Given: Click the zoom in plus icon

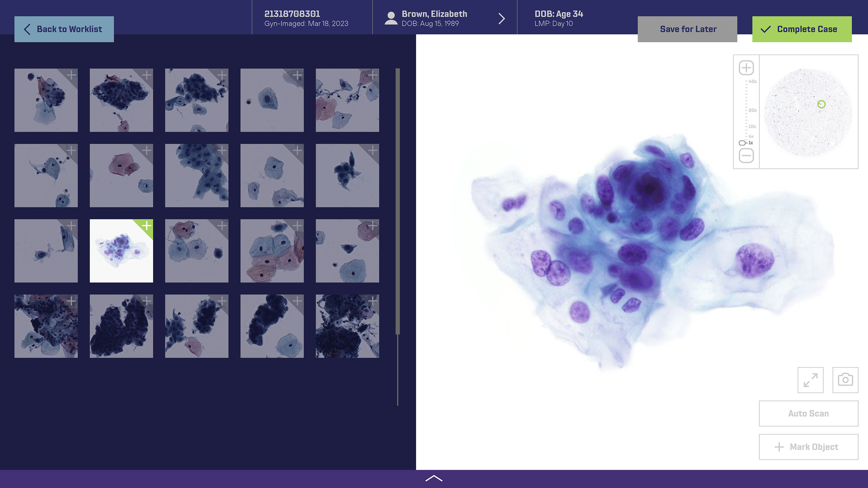Looking at the screenshot, I should pyautogui.click(x=746, y=68).
